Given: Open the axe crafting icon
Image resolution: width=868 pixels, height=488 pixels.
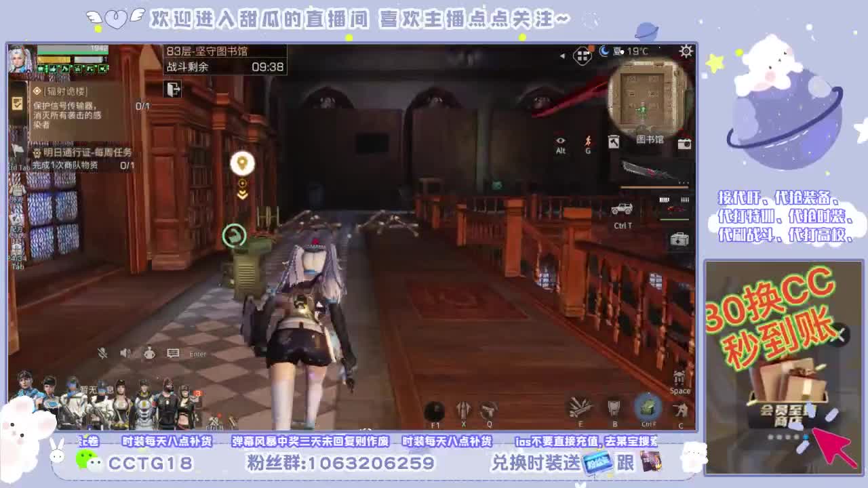Looking at the screenshot, I should pyautogui.click(x=614, y=141).
